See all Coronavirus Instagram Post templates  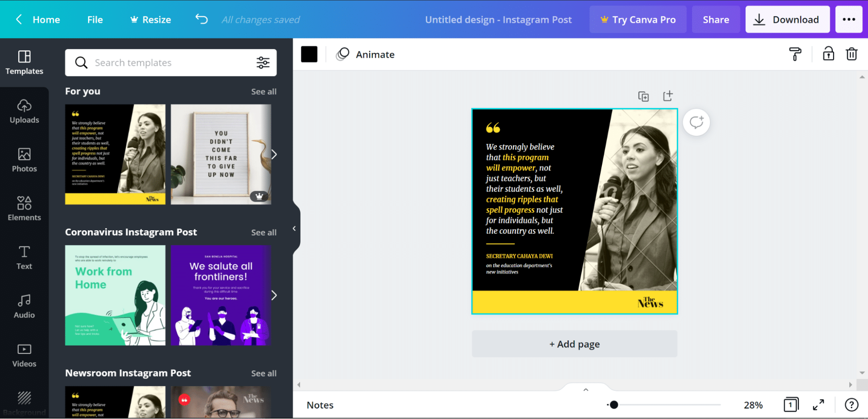point(264,232)
